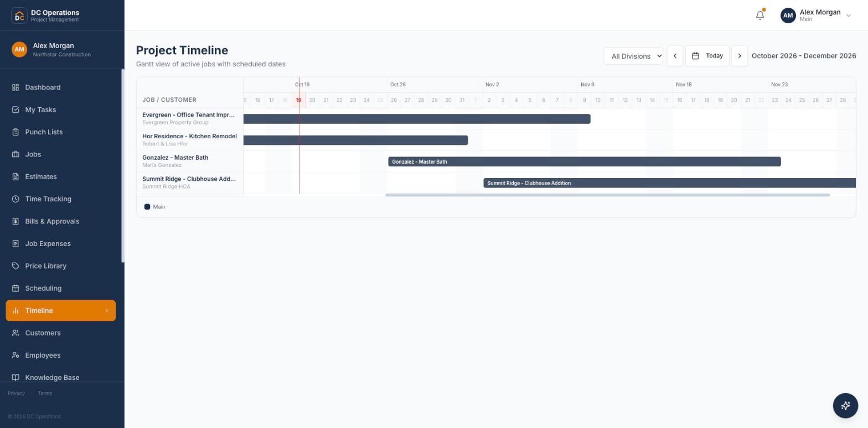The width and height of the screenshot is (868, 428).
Task: Open the AI assistant sparkle button
Action: pos(845,405)
